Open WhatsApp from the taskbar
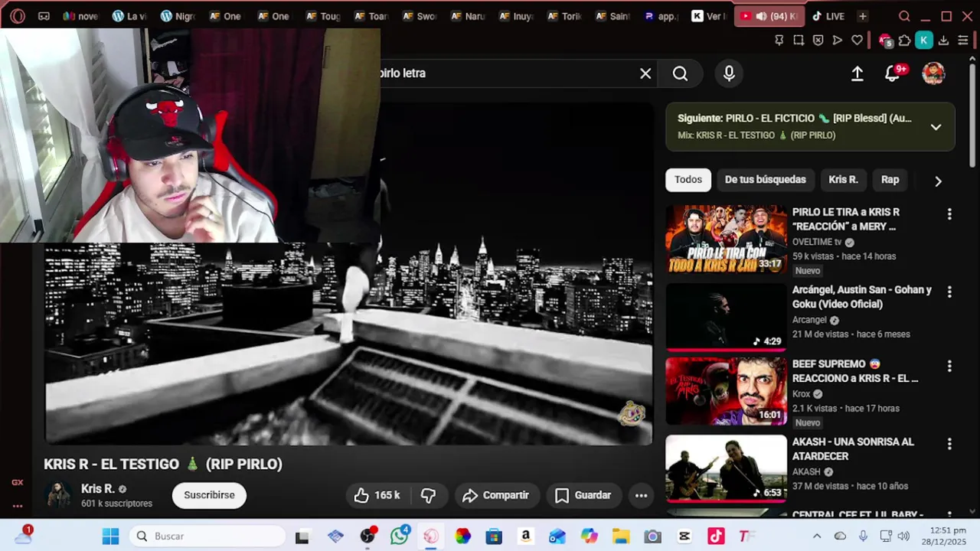980x551 pixels. pyautogui.click(x=399, y=536)
